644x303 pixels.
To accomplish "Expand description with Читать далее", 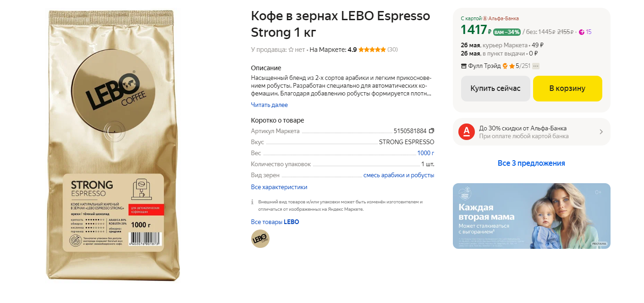I will [x=270, y=105].
